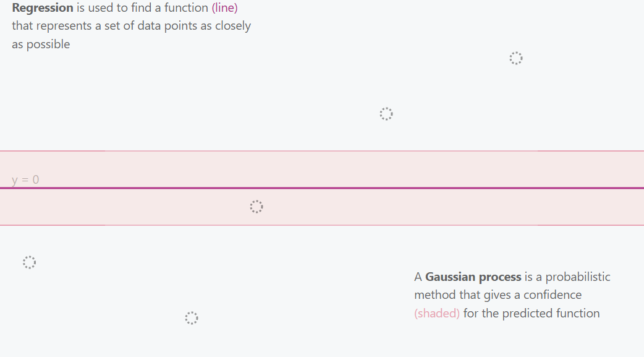Click the pink "(line)" text

(x=224, y=9)
